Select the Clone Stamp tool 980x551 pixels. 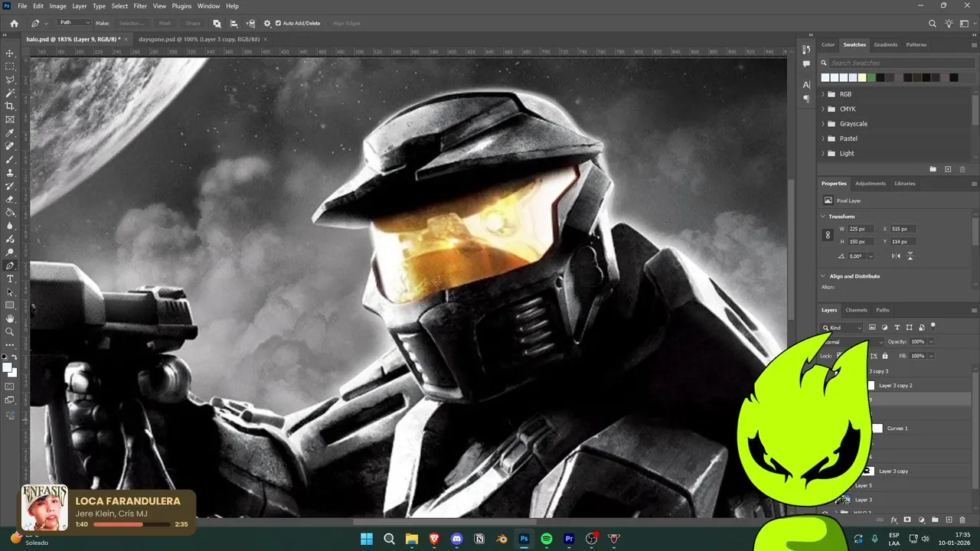[10, 173]
